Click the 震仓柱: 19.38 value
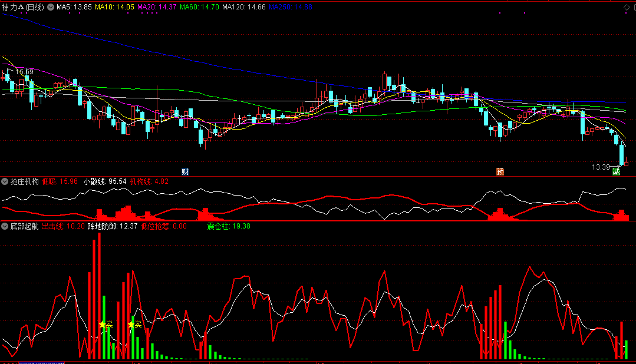 229,226
